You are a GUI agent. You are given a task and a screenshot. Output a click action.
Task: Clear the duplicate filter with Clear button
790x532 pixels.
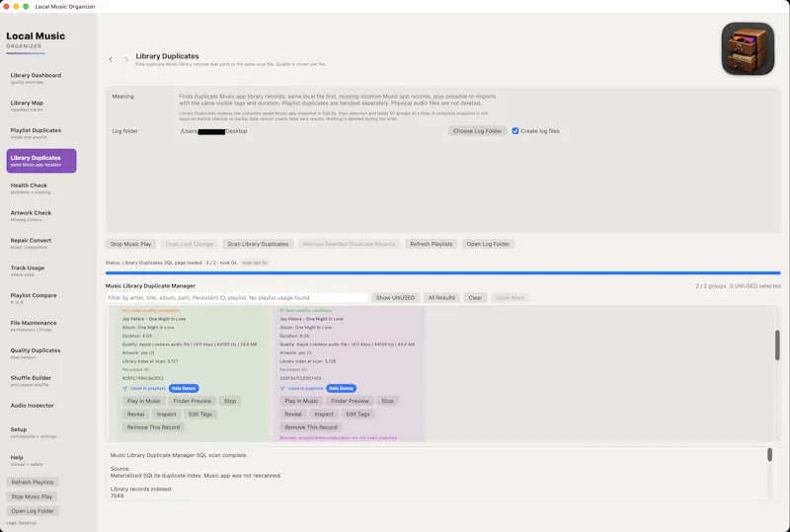475,298
